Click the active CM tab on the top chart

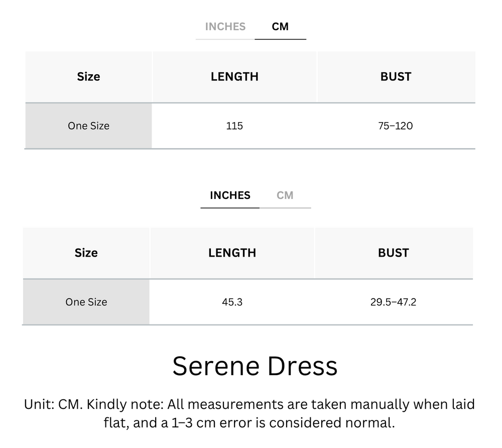coord(281,27)
